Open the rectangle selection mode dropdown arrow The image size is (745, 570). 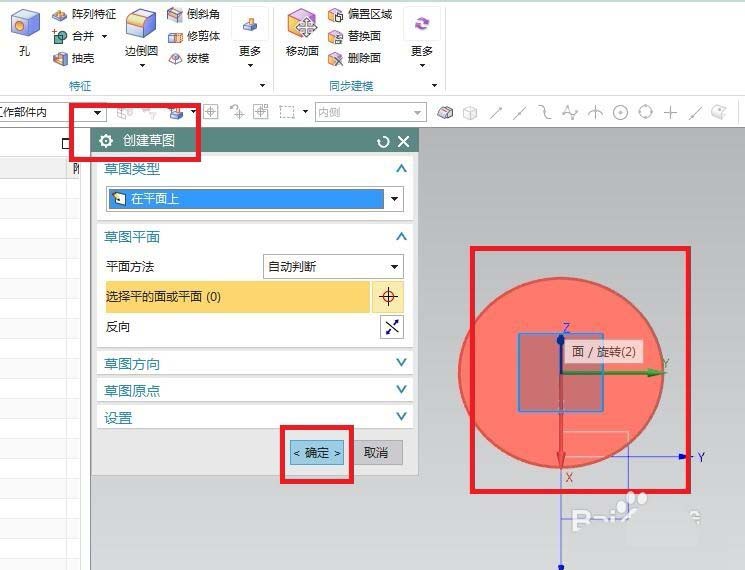305,112
